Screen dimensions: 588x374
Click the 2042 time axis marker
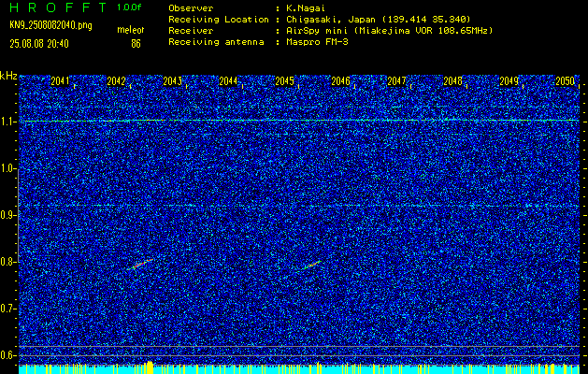pos(116,81)
